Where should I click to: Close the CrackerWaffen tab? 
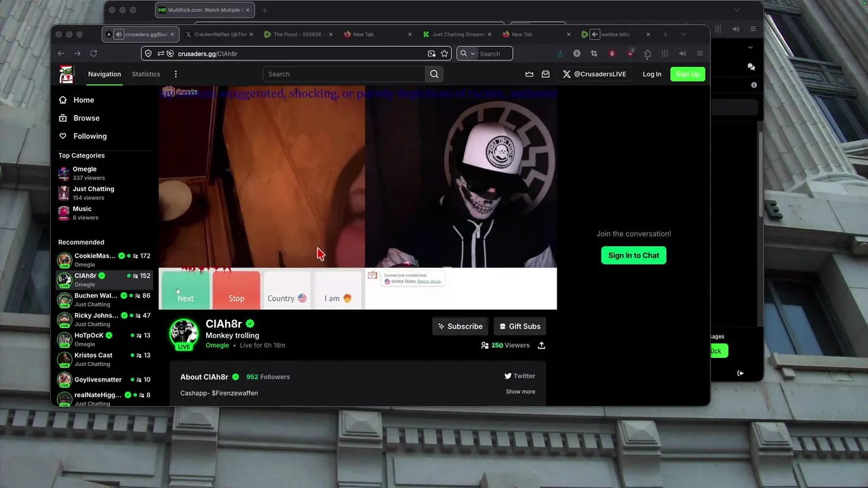coord(251,35)
